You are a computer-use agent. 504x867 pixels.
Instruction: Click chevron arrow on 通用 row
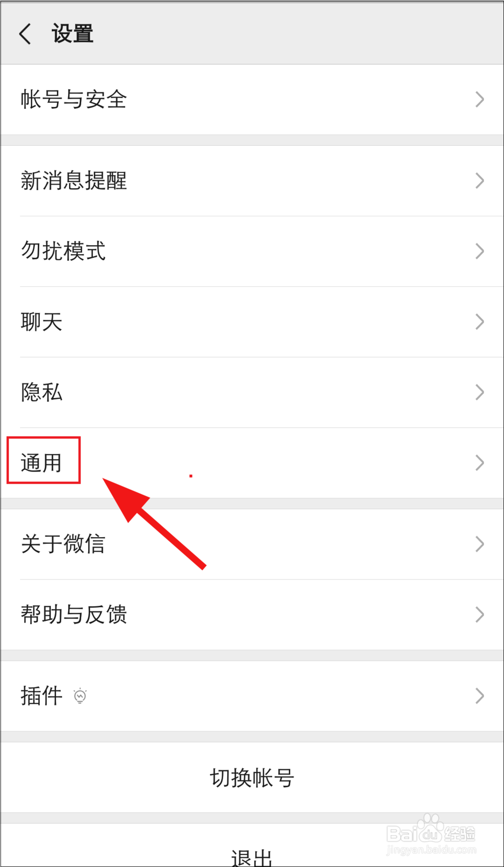[480, 463]
